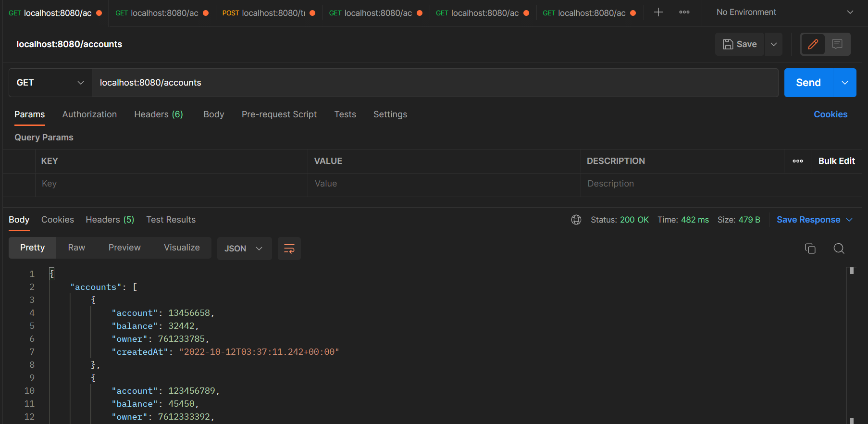
Task: Click balance value 45450
Action: pos(181,404)
